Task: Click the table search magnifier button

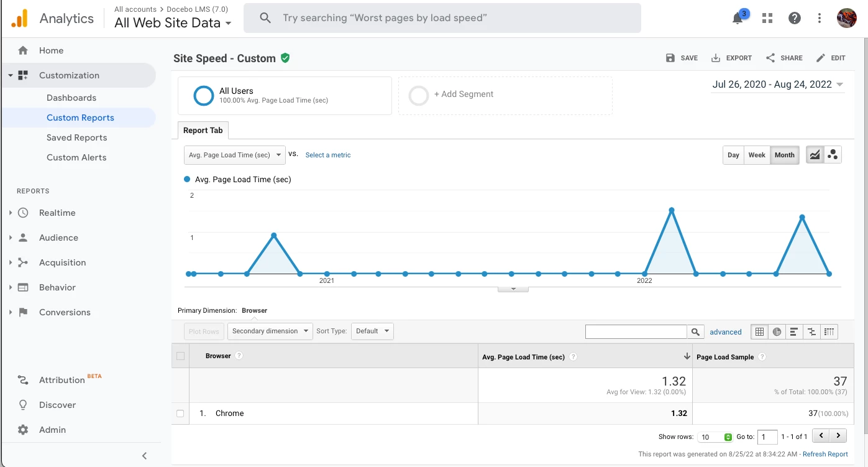Action: coord(695,332)
